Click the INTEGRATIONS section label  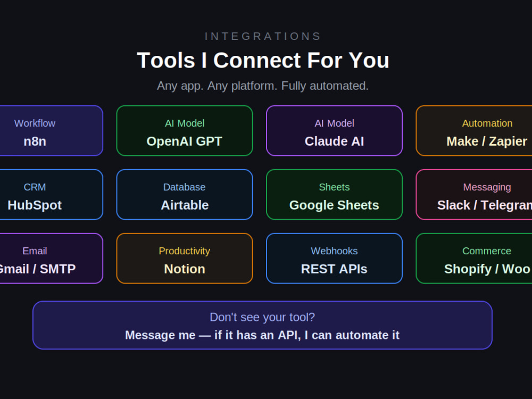[263, 36]
